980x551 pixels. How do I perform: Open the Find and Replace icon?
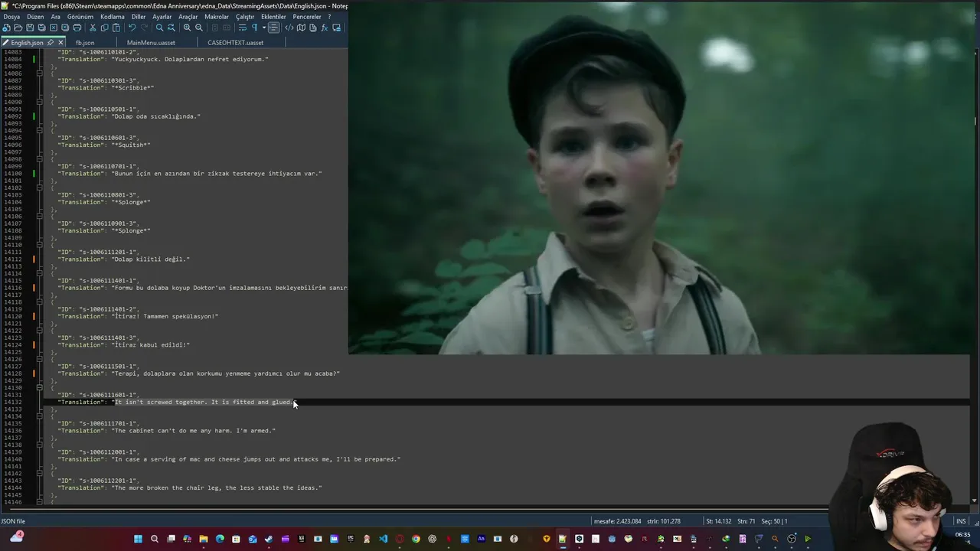(171, 28)
